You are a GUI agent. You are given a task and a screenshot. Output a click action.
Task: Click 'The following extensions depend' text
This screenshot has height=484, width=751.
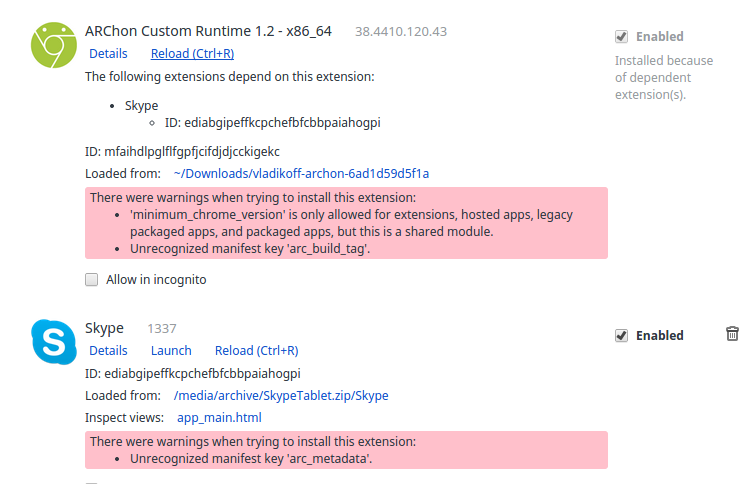[x=229, y=77]
